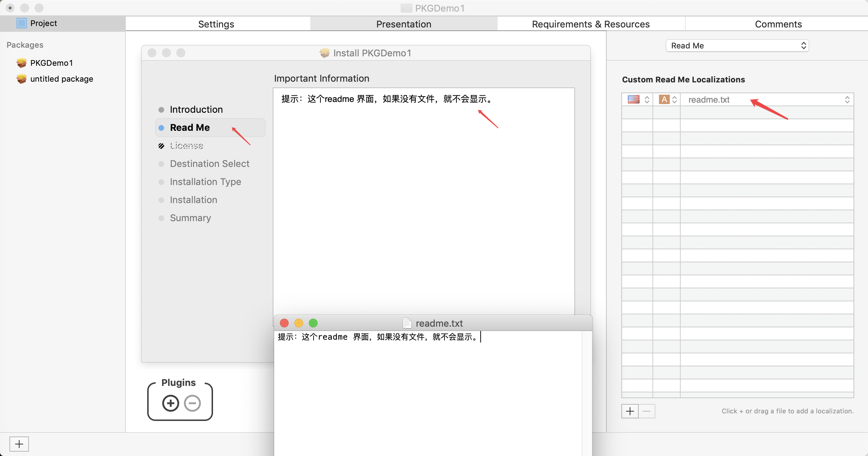Click the add button at bottom left

coord(19,444)
